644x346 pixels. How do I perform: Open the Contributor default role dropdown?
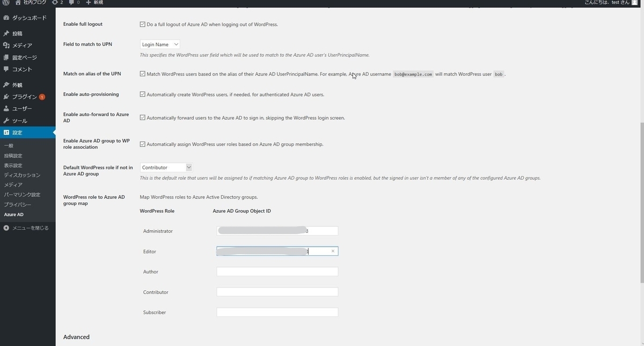click(166, 167)
